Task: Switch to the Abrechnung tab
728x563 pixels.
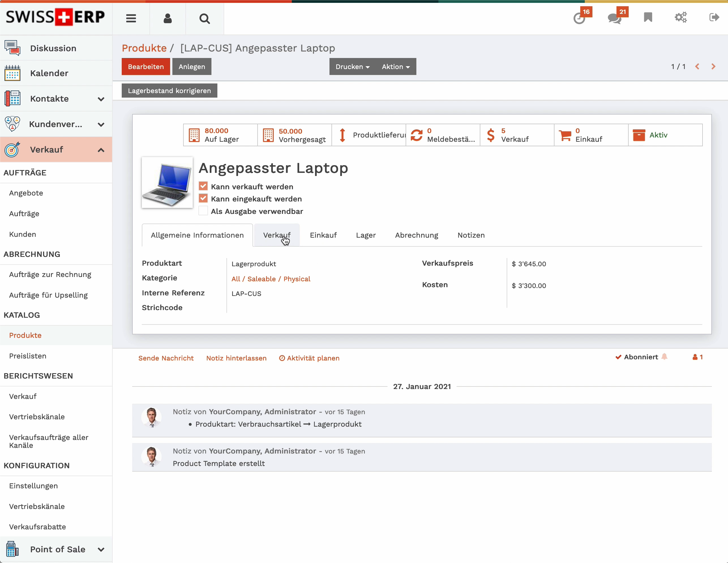Action: point(416,235)
